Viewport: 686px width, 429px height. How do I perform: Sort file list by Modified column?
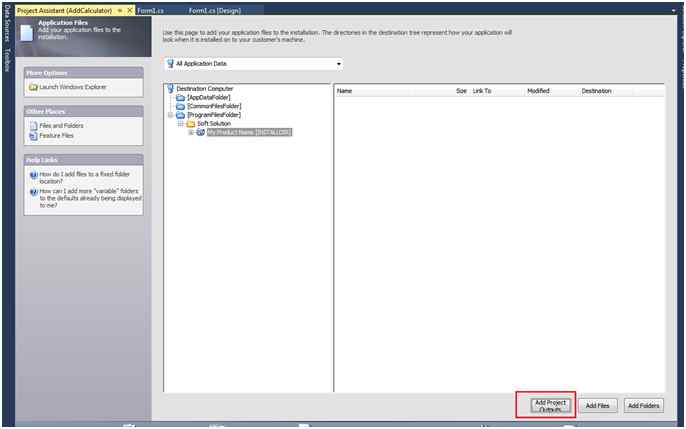tap(538, 91)
